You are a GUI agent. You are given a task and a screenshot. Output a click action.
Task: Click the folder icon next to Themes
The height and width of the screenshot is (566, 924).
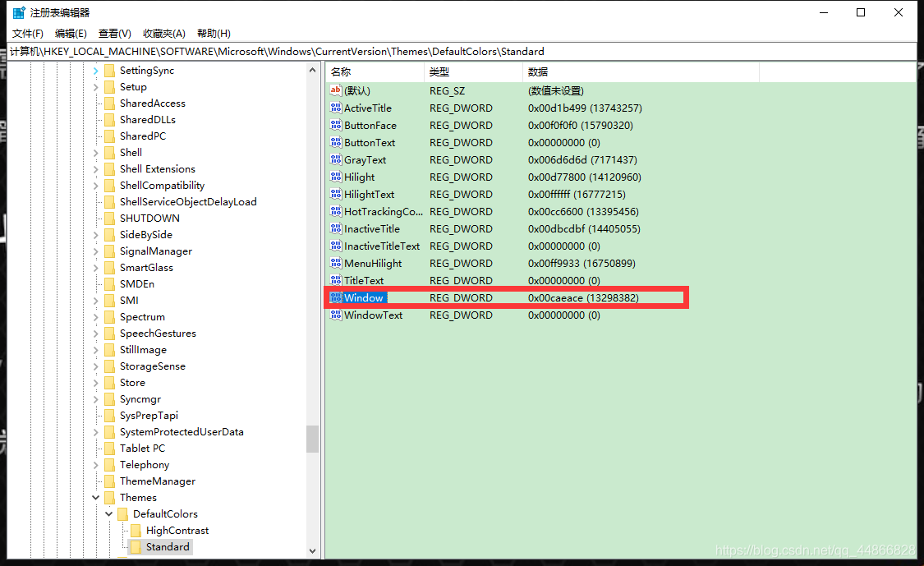pyautogui.click(x=109, y=498)
